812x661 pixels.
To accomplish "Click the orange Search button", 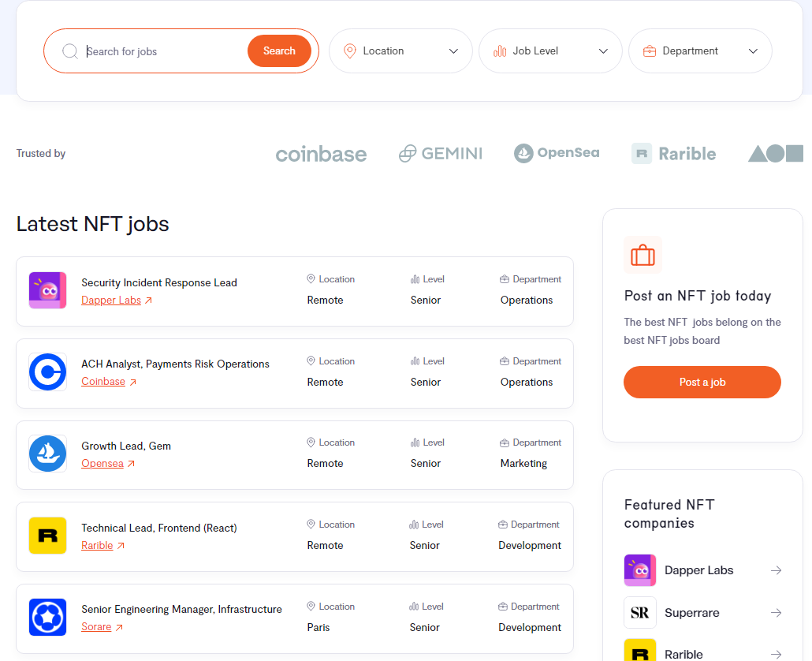I will point(279,50).
